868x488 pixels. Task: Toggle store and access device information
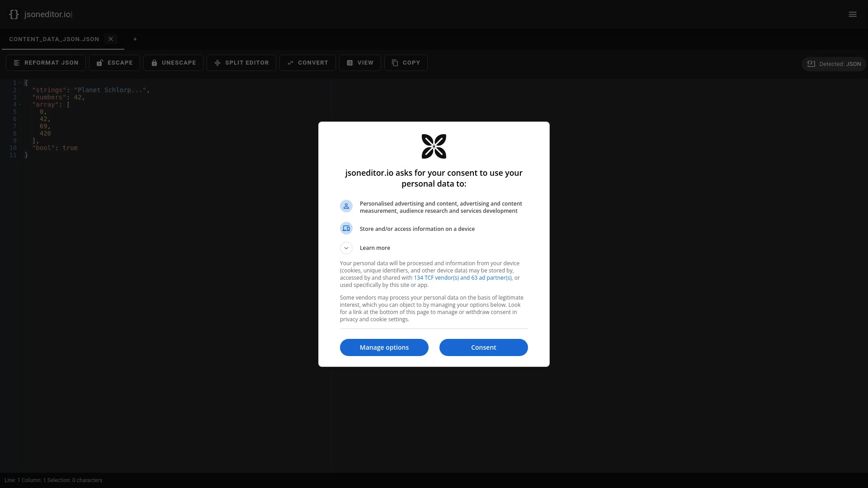[x=346, y=228]
